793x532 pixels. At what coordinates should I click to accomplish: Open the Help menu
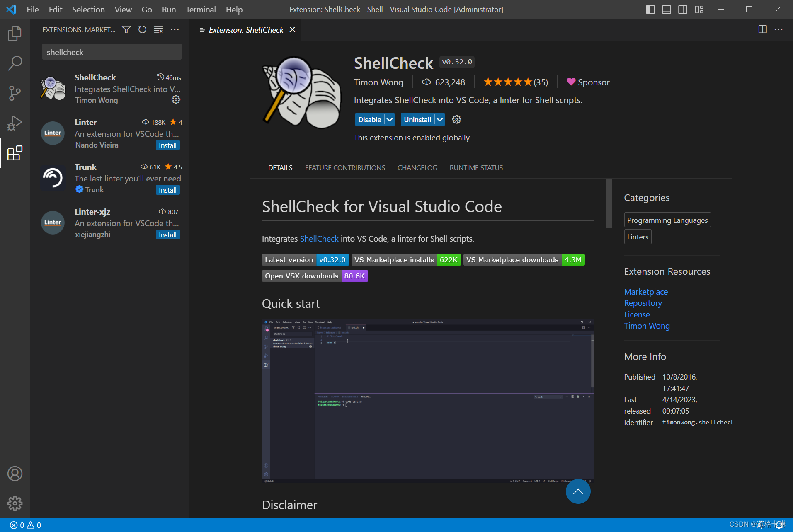234,10
